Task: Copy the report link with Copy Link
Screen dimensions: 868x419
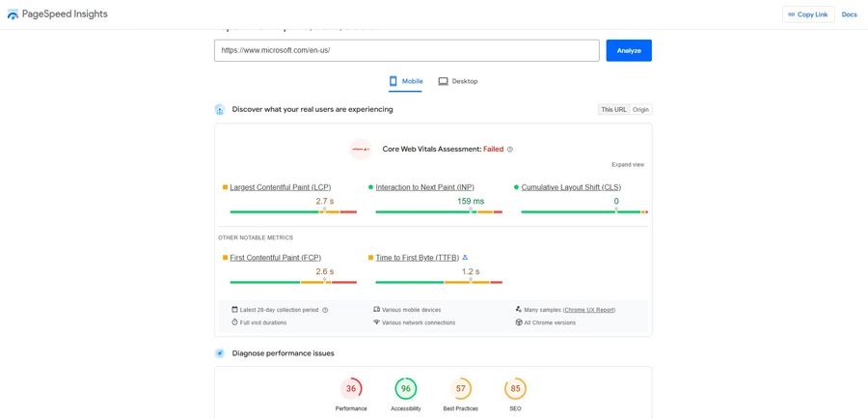Action: pos(808,14)
